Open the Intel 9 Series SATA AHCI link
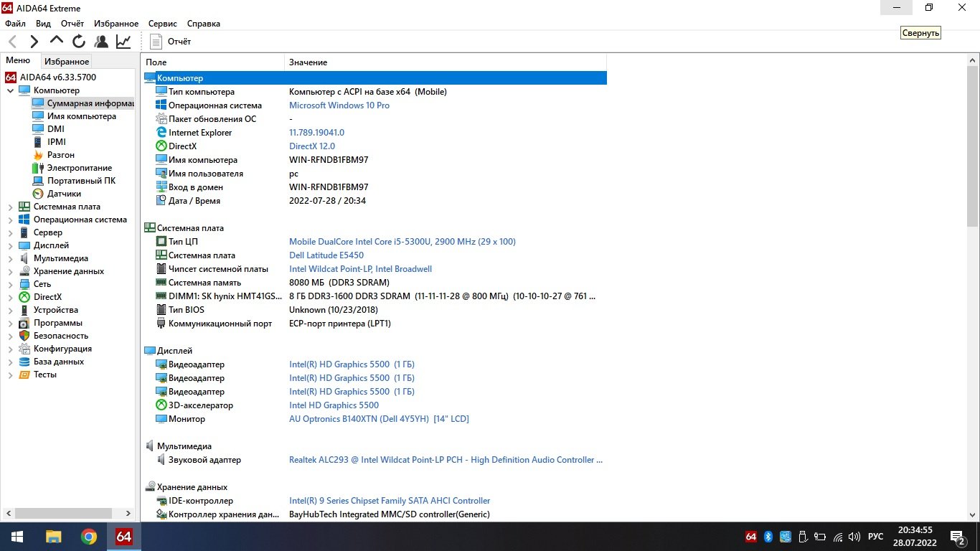This screenshot has height=551, width=980. (x=390, y=501)
